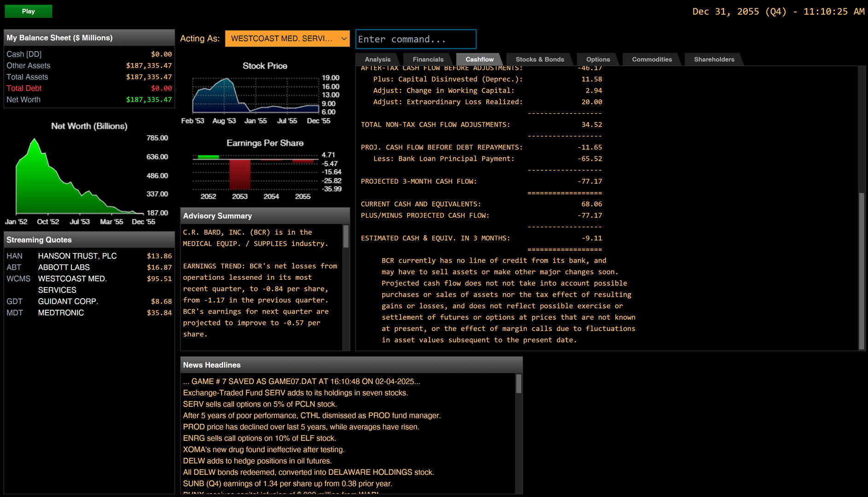The width and height of the screenshot is (868, 497).
Task: Open the Acting As company dropdown
Action: tap(287, 39)
